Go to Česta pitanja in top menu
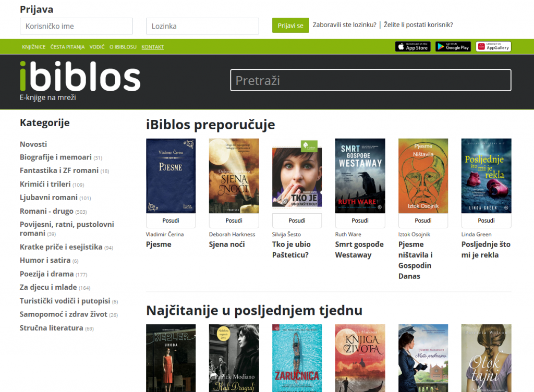 67,47
